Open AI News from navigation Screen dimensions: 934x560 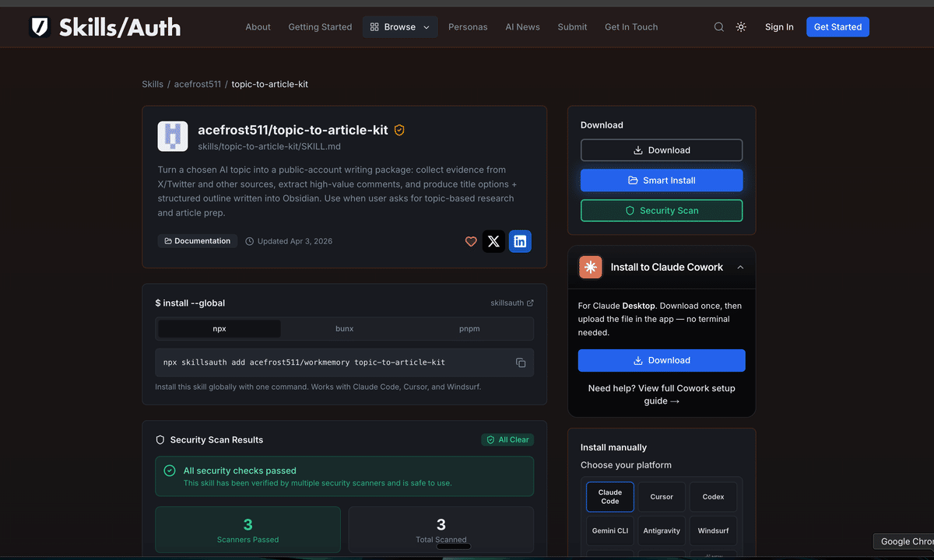pos(522,27)
